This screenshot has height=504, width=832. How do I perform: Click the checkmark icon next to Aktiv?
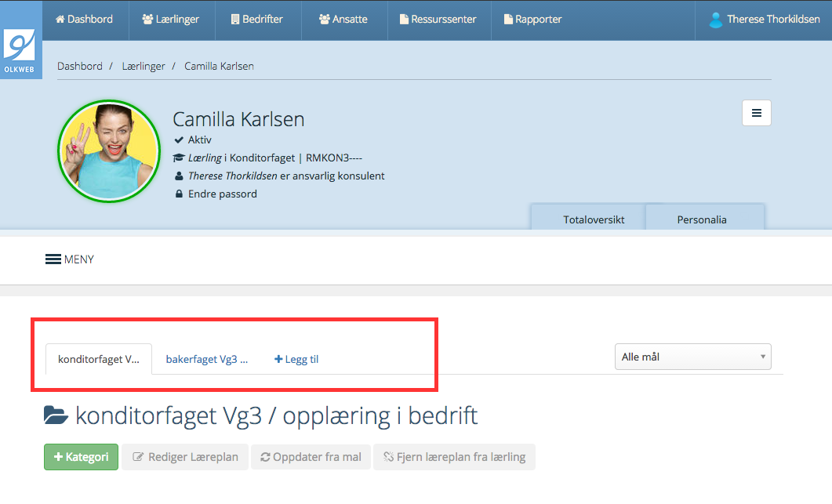(179, 140)
